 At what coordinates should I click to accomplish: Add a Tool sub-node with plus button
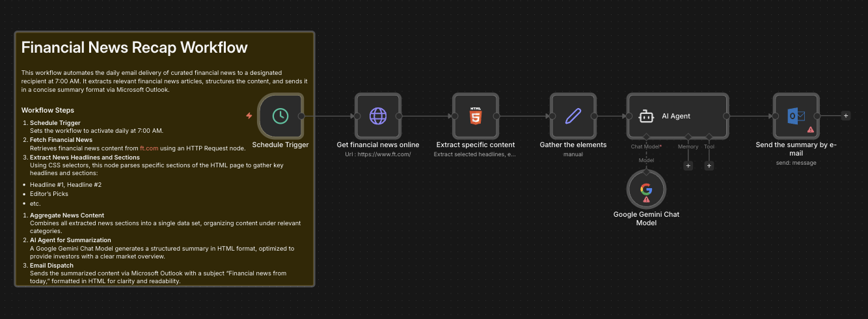pyautogui.click(x=709, y=165)
